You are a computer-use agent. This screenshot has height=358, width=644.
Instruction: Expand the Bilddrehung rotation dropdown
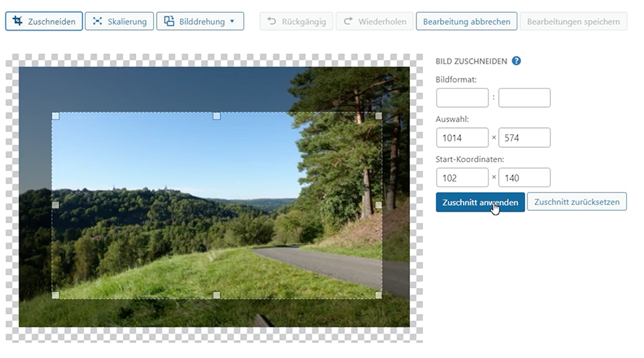coord(200,21)
